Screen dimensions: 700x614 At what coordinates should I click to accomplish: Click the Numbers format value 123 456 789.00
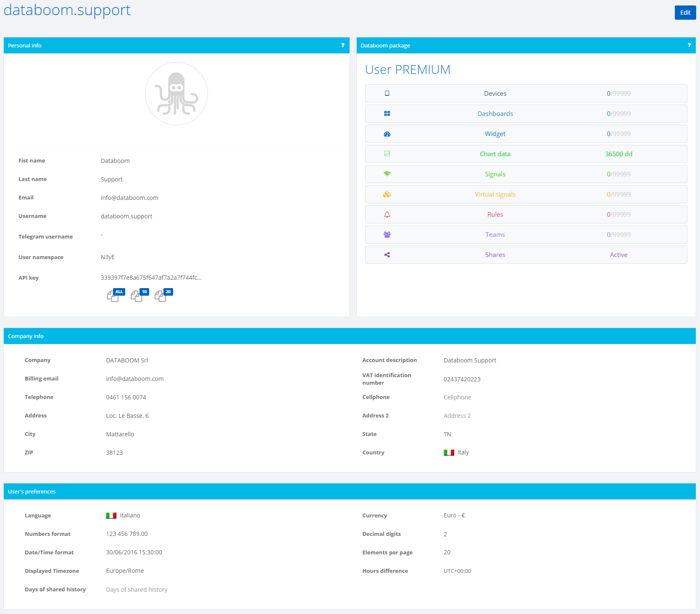click(x=127, y=534)
